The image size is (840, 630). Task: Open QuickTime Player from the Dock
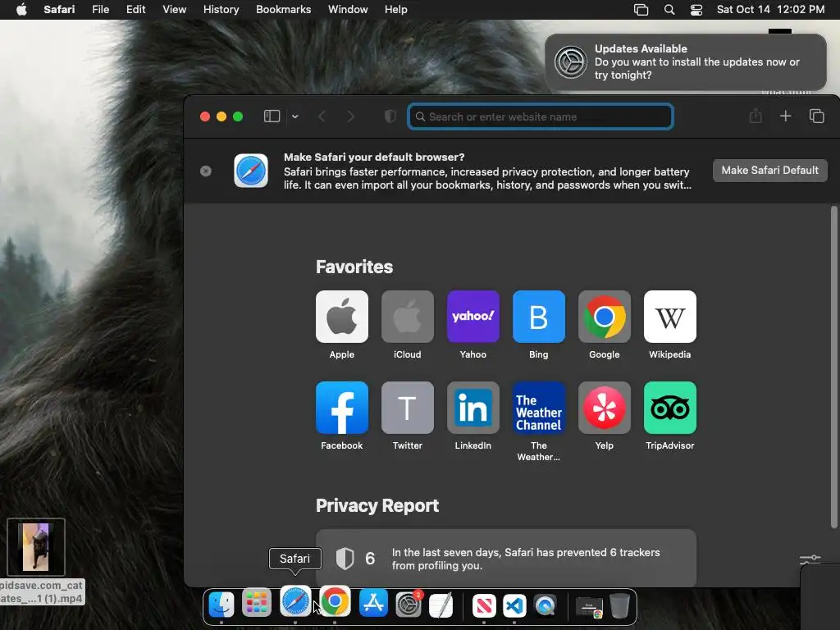click(546, 606)
